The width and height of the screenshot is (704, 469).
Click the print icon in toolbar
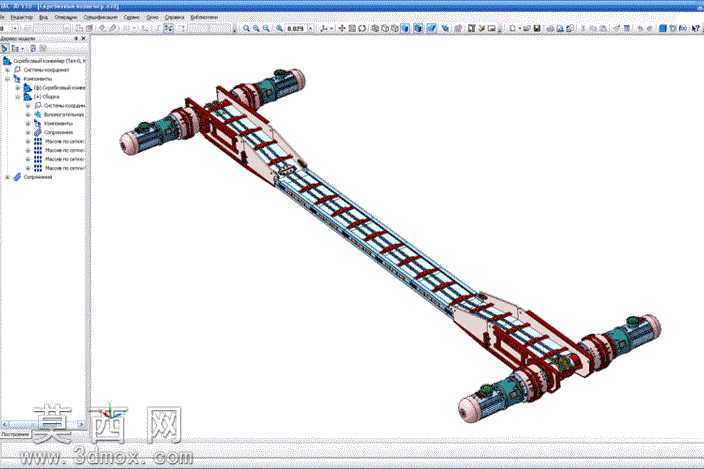click(x=550, y=28)
